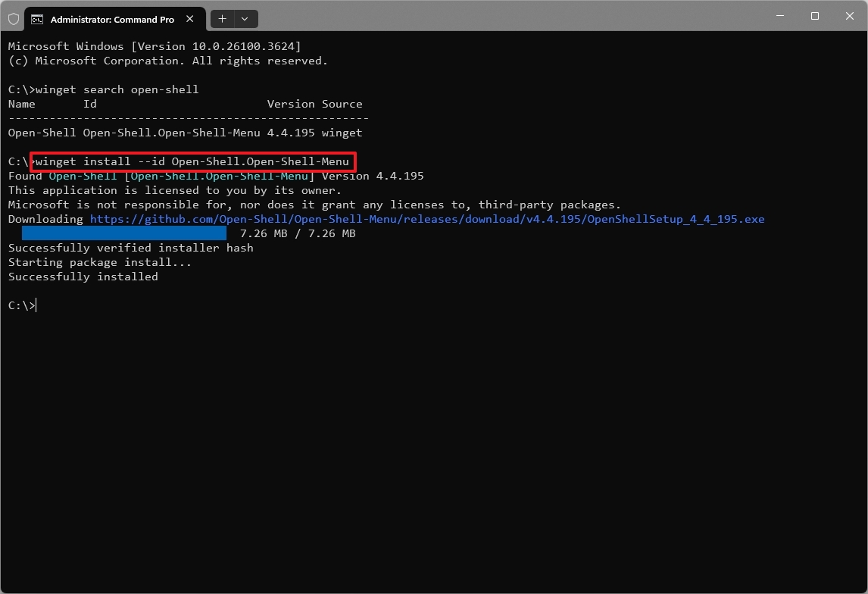Select the Administrator: Command Pro tab

pos(116,20)
